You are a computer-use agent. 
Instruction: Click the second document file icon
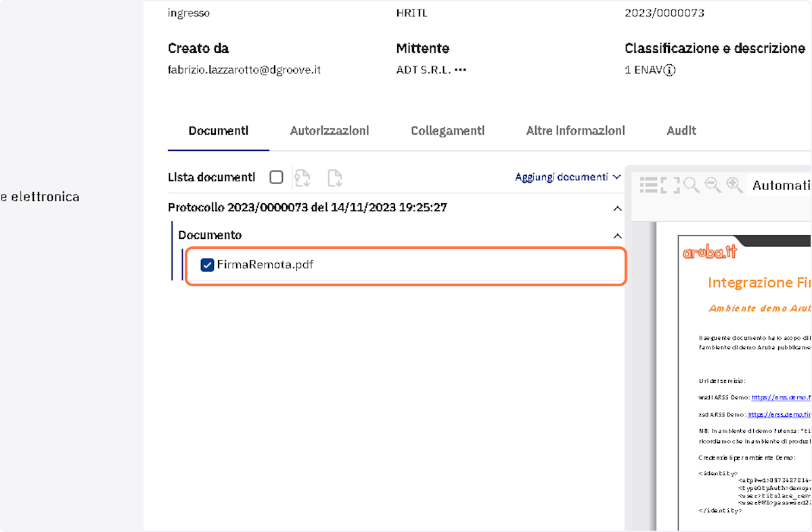pos(335,178)
